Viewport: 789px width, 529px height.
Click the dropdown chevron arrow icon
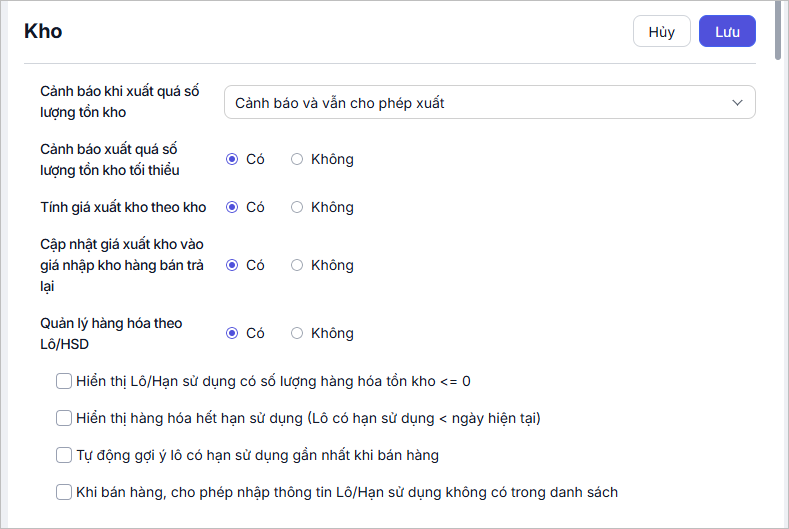(738, 102)
